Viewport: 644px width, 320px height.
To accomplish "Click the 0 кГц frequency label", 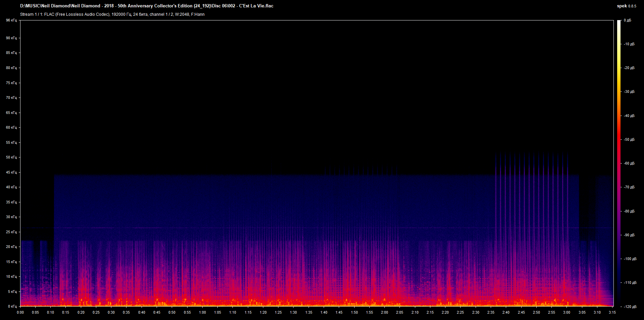I will (x=12, y=306).
